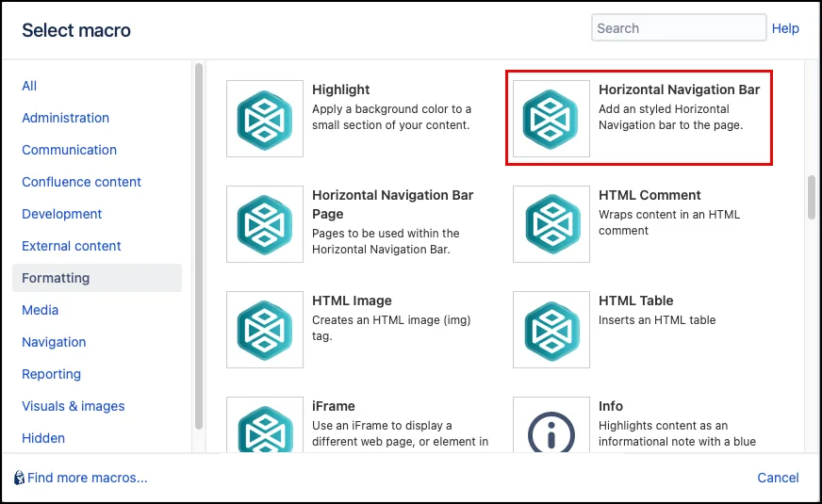The width and height of the screenshot is (822, 504).
Task: Show All macros category
Action: coord(29,86)
